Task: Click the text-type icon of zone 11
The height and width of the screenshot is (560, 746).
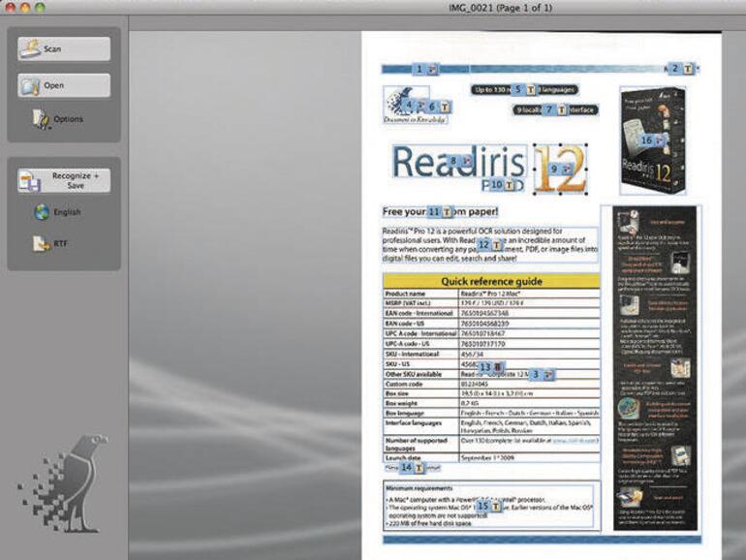Action: 447,212
